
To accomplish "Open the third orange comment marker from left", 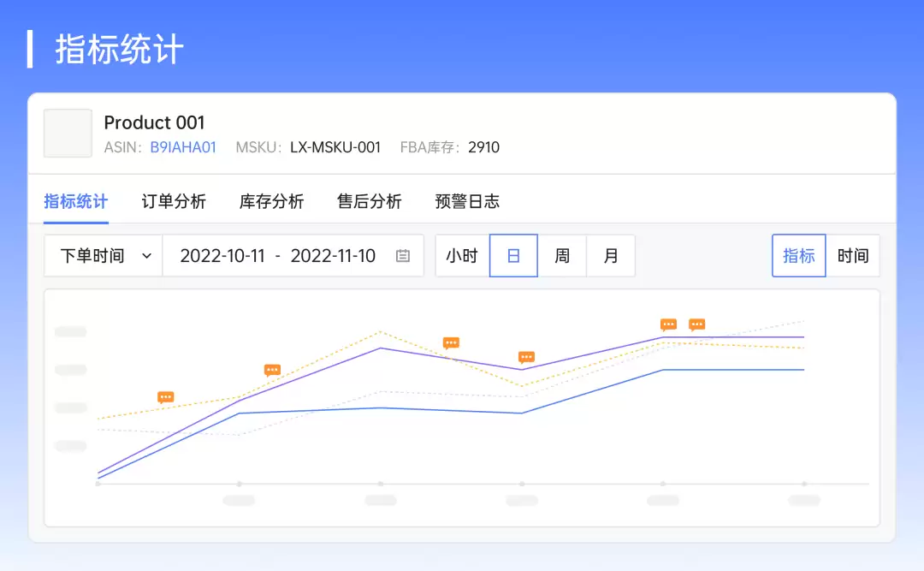I will 451,342.
